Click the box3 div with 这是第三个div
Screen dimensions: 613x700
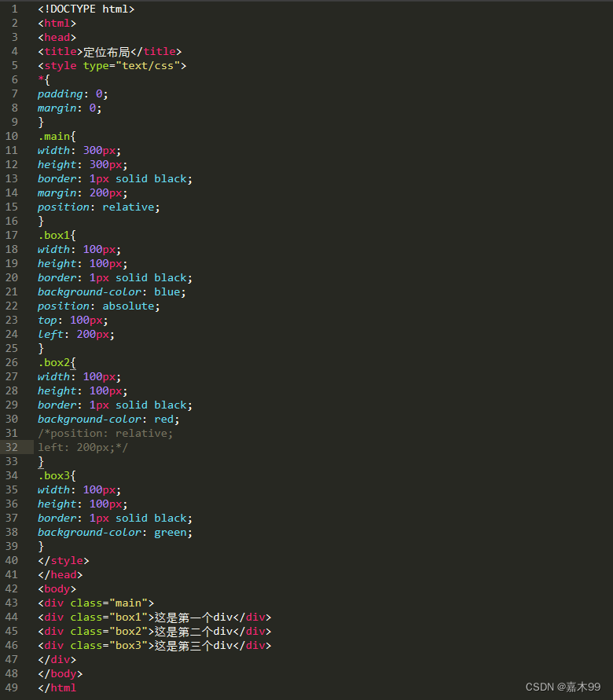coord(155,646)
